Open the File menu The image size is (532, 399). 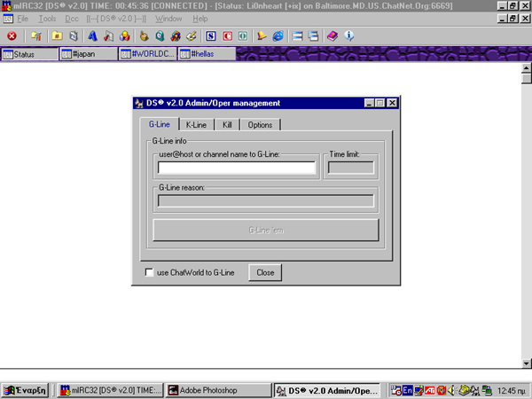click(23, 19)
